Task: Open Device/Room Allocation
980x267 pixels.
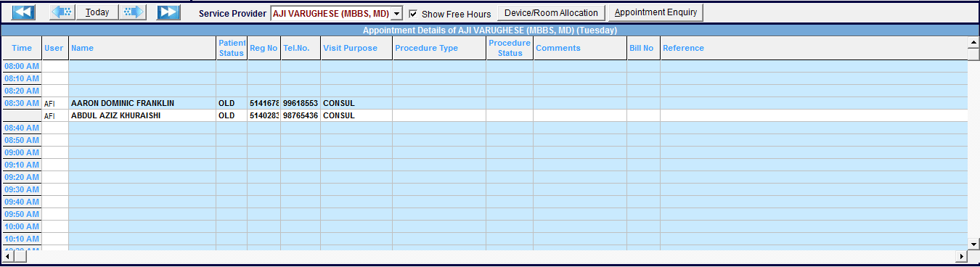Action: pyautogui.click(x=552, y=13)
